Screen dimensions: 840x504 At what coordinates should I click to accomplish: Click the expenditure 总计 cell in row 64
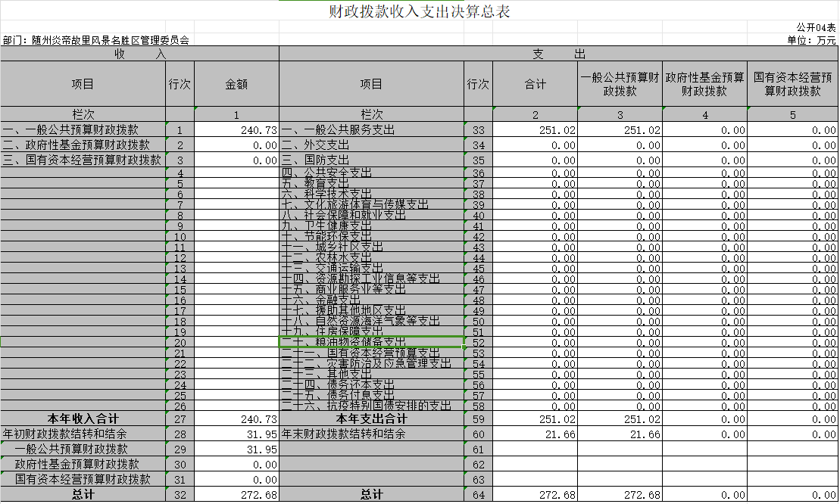tap(371, 494)
